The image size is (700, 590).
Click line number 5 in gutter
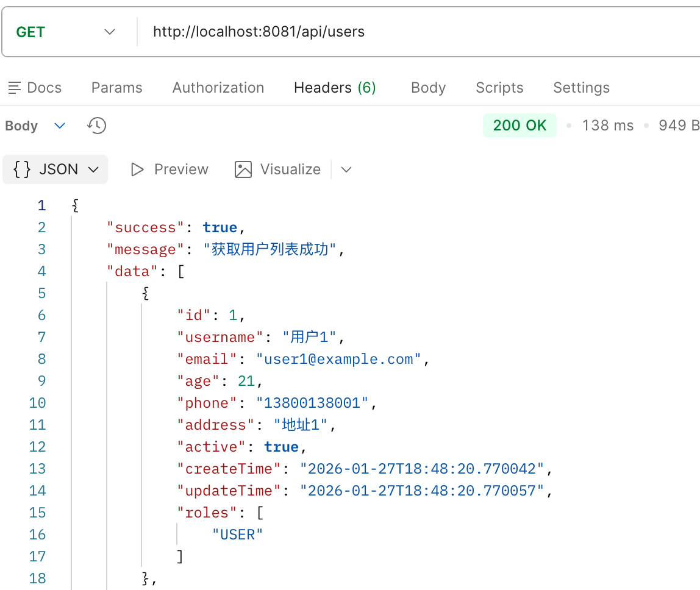(x=42, y=293)
